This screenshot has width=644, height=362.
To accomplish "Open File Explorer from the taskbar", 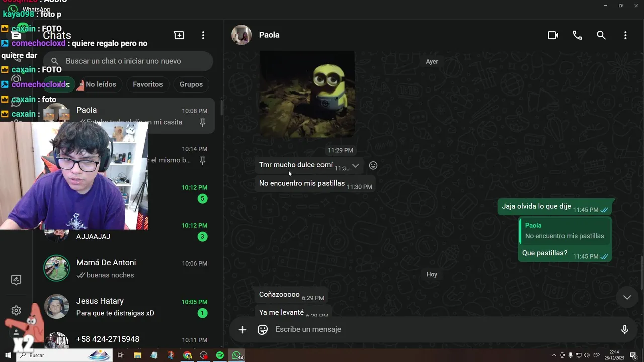I will pyautogui.click(x=137, y=355).
